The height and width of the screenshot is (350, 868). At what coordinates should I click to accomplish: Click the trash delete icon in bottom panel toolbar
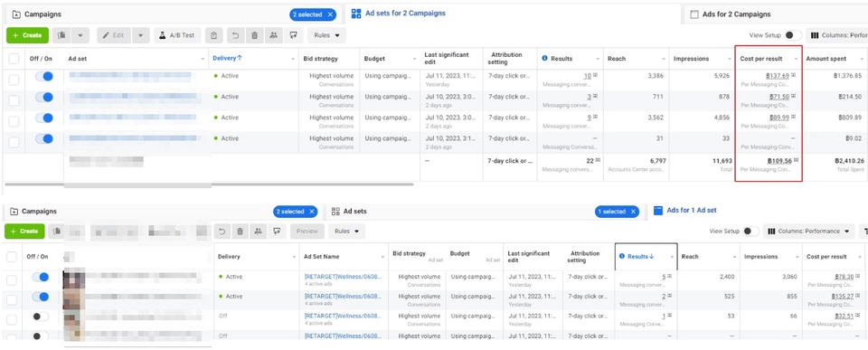[x=240, y=232]
